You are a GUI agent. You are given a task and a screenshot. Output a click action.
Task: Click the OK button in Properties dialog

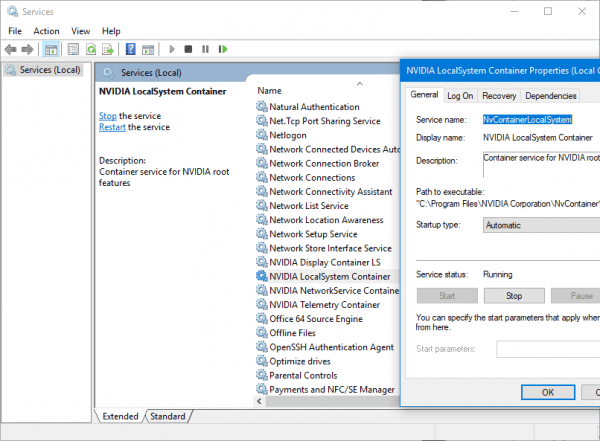tap(548, 392)
